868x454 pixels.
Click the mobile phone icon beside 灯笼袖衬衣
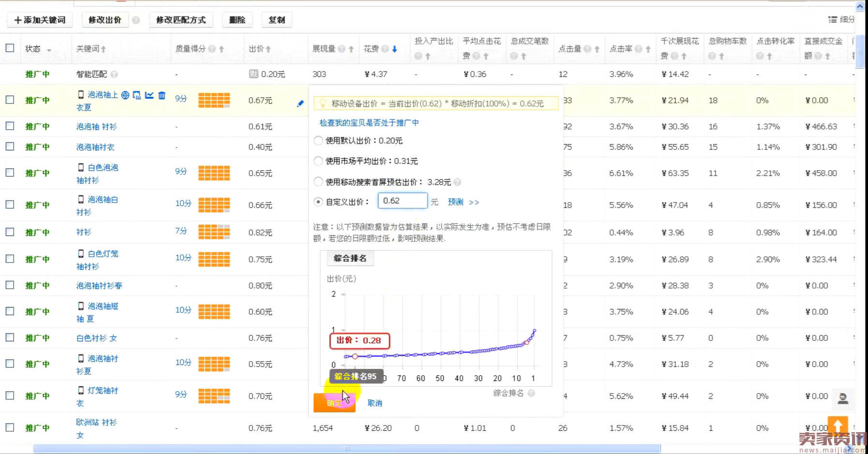click(81, 390)
